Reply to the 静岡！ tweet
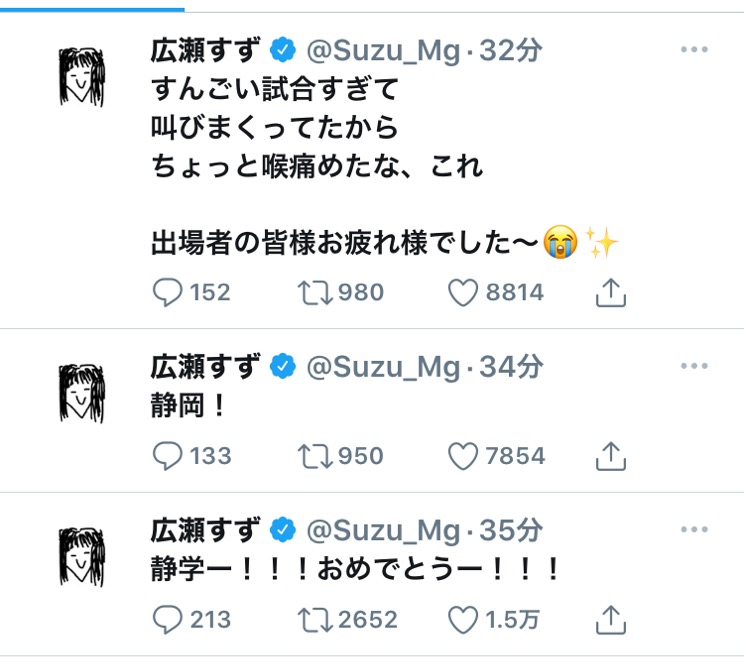 (167, 456)
